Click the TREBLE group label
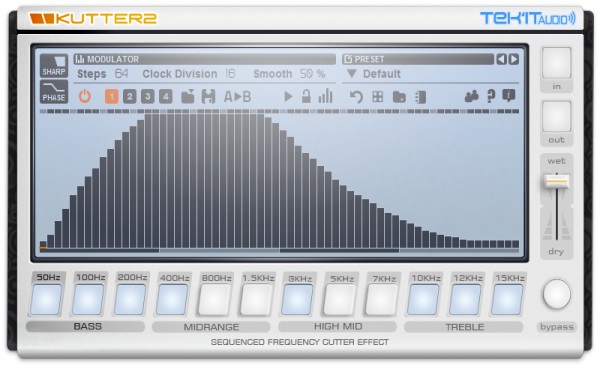 (464, 327)
